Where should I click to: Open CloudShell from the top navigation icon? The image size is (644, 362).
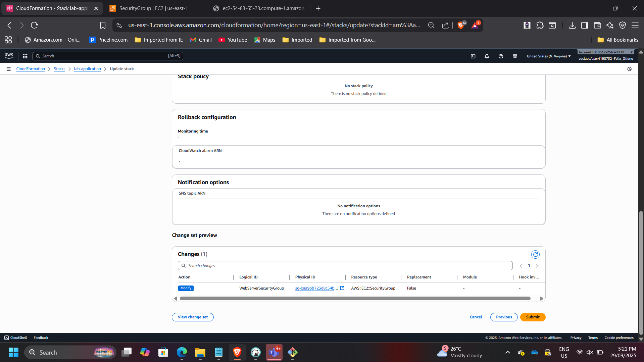coord(473,56)
